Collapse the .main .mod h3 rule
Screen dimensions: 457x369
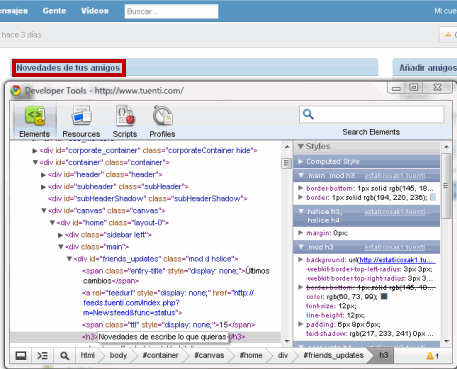click(301, 175)
